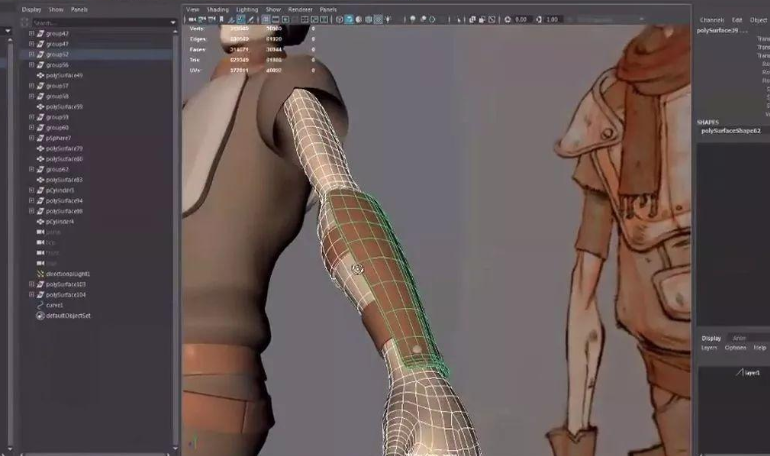Click the X-Ray Joints icon
The height and width of the screenshot is (456, 770).
491,20
